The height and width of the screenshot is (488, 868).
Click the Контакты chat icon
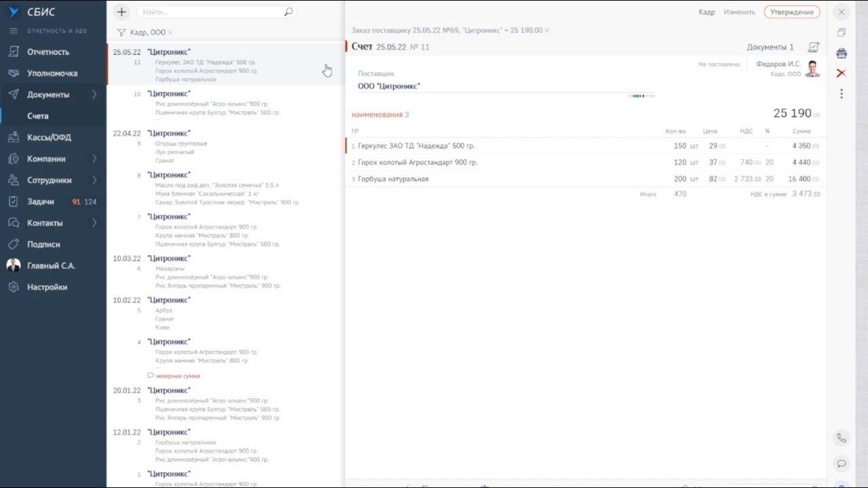click(x=13, y=223)
